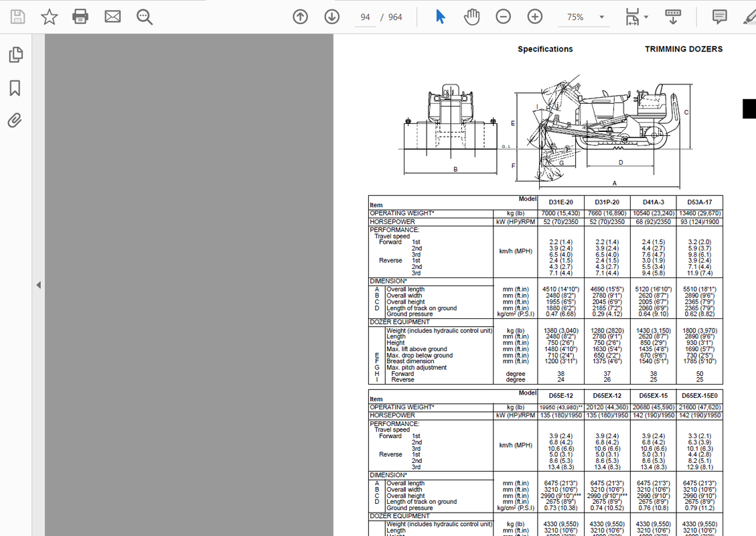Click overall length value 5510 (18'1")
756x536 pixels.
coord(700,289)
